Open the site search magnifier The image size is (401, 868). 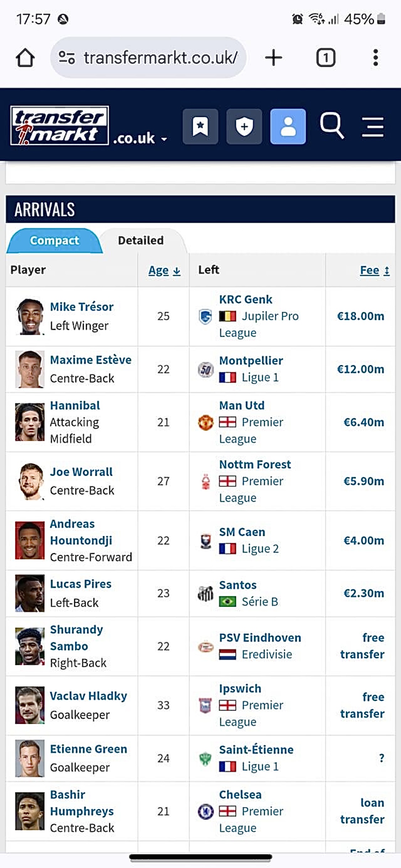332,126
